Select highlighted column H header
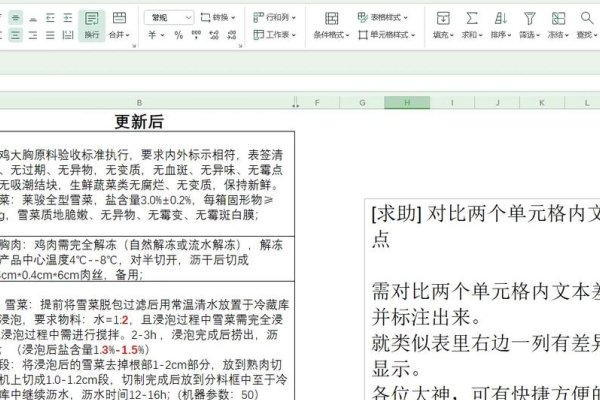The image size is (600, 400). click(407, 103)
